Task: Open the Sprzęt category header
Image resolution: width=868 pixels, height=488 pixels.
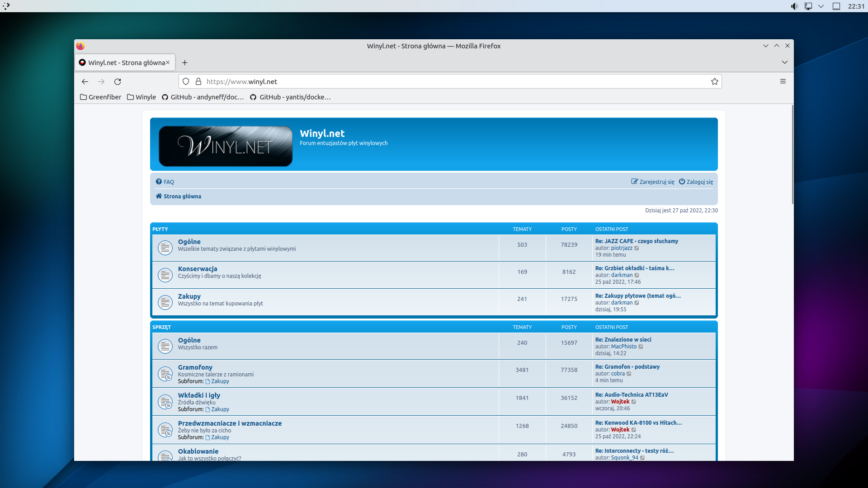Action: coord(161,327)
